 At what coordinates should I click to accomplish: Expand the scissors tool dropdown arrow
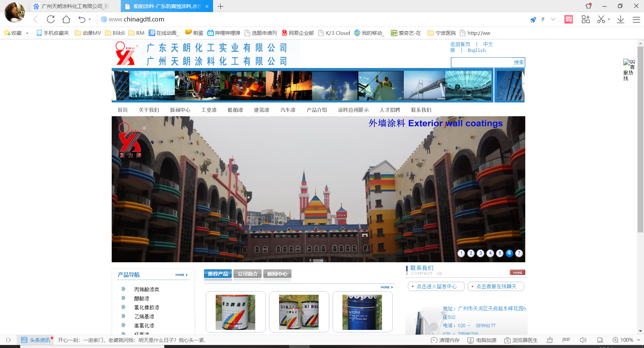point(609,19)
